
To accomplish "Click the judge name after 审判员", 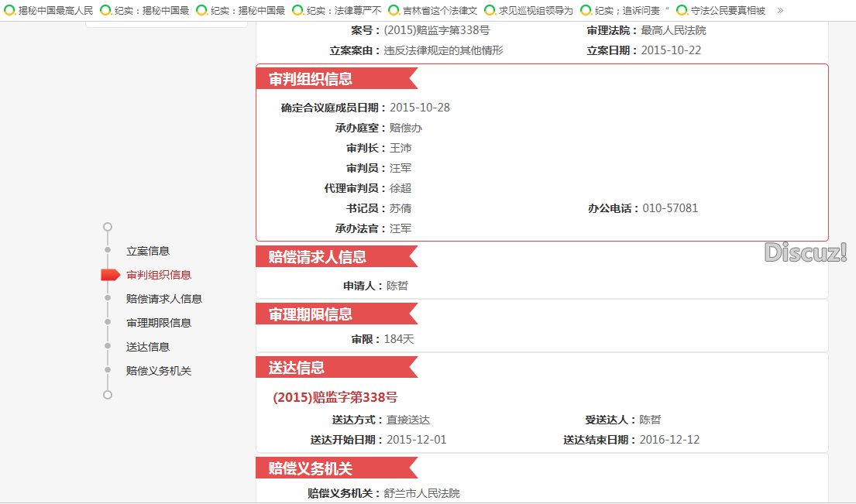I will click(400, 168).
